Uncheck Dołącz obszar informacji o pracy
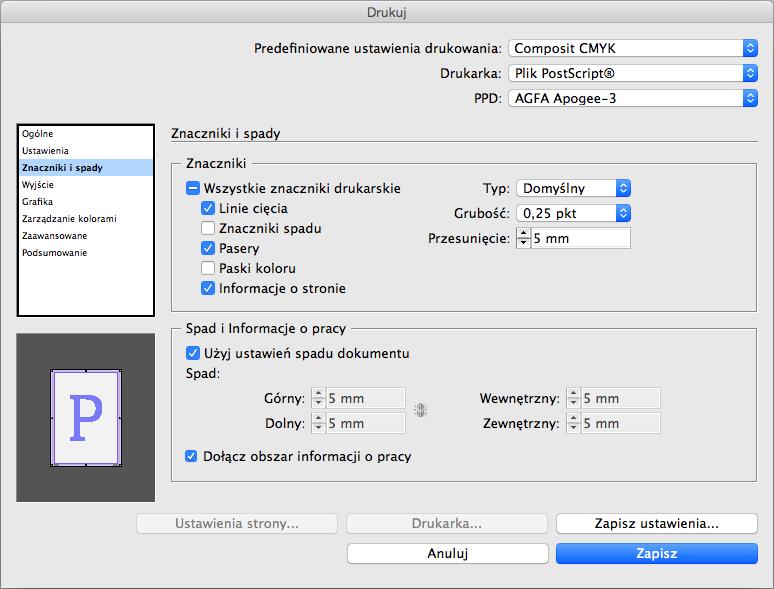This screenshot has width=774, height=589. click(x=191, y=456)
